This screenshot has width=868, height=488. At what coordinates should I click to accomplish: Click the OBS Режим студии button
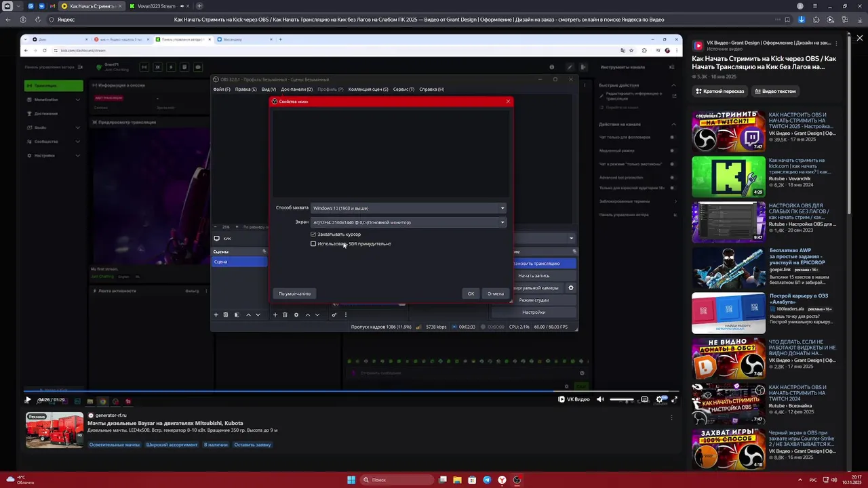[534, 300]
